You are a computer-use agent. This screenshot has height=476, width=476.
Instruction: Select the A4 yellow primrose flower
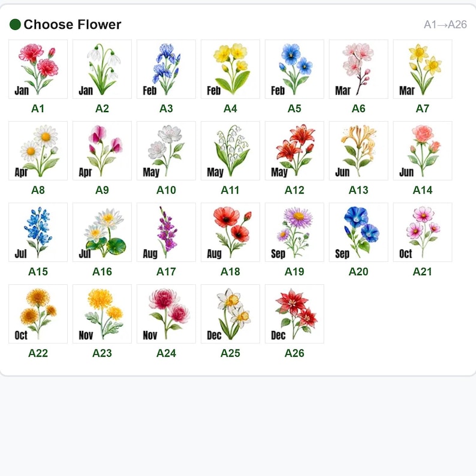tap(230, 69)
